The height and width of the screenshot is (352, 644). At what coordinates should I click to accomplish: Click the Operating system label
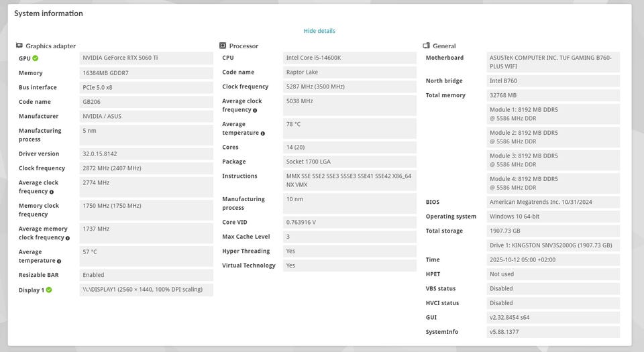click(x=451, y=217)
